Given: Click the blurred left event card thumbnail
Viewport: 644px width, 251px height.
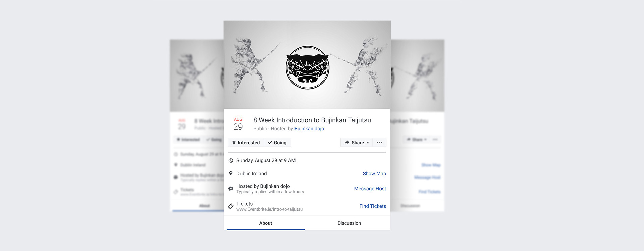Looking at the screenshot, I should (197, 76).
